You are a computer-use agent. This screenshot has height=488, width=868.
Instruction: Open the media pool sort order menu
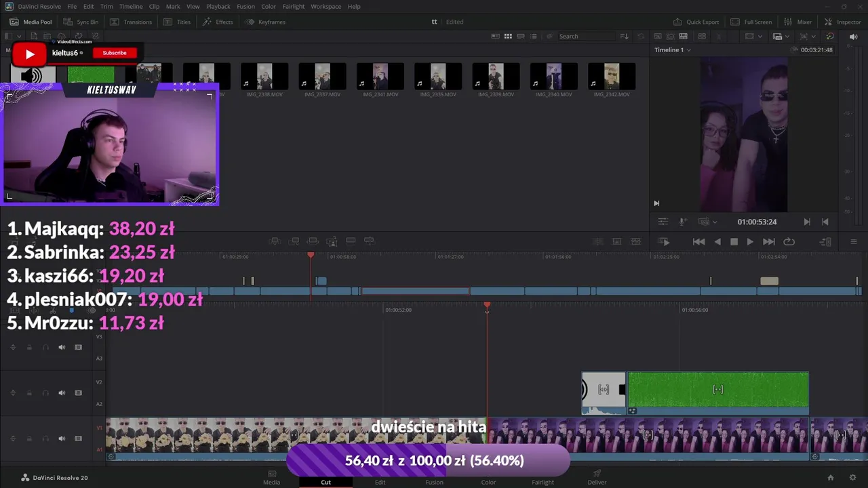[625, 36]
